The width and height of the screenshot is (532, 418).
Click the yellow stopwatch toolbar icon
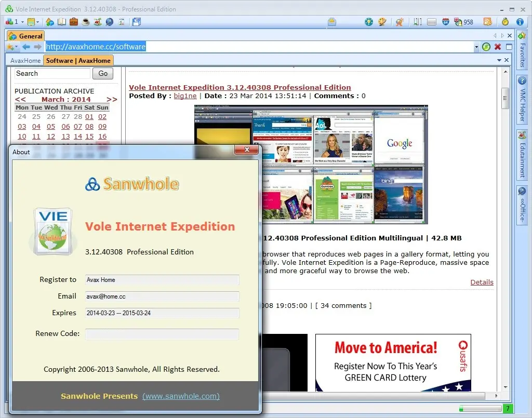click(505, 22)
